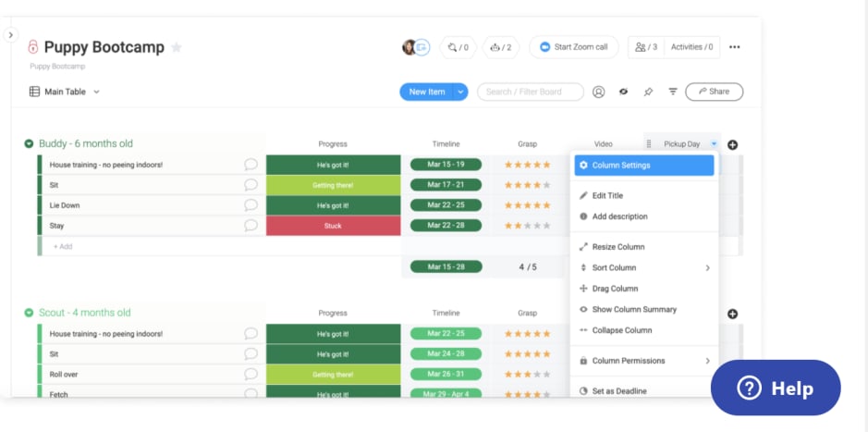
Task: Open updates for the Lie Down item
Action: tap(251, 205)
